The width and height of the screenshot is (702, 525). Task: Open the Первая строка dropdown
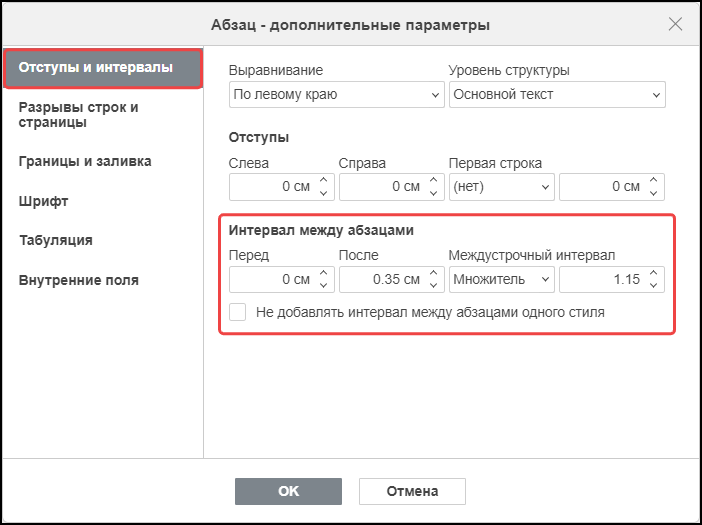[x=501, y=187]
